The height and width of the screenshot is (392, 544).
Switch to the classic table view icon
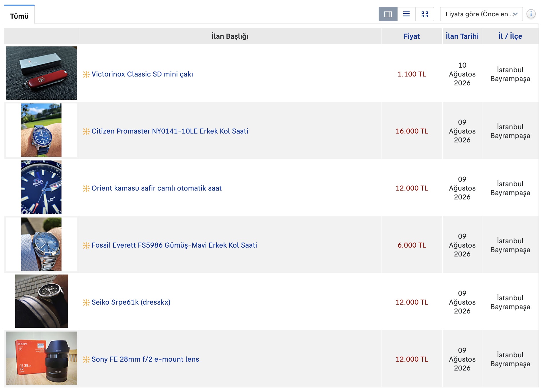pos(388,14)
